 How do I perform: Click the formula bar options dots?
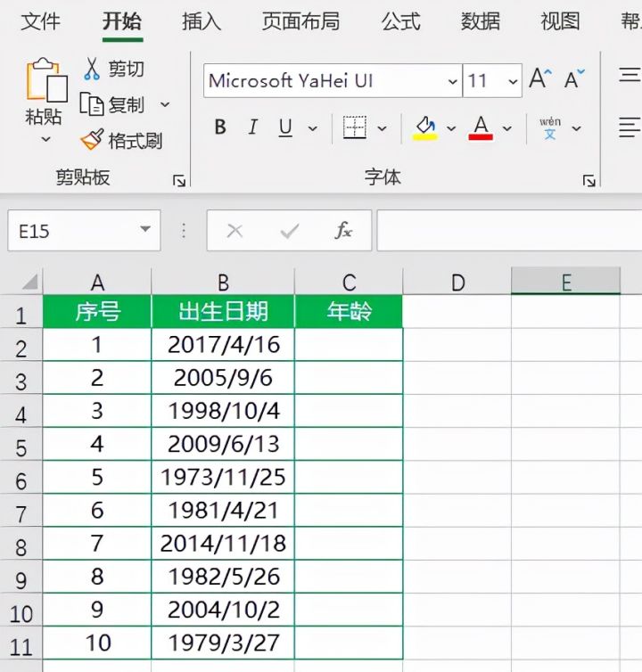coord(184,231)
